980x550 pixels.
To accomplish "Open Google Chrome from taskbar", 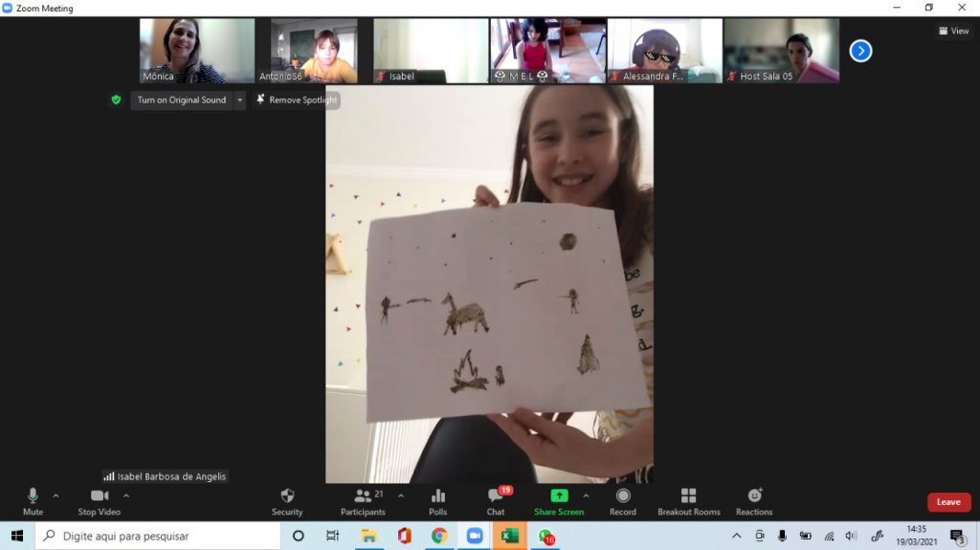I will point(439,537).
